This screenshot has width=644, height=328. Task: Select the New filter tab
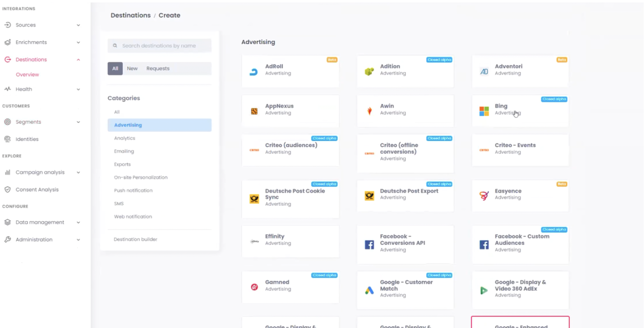pos(132,69)
